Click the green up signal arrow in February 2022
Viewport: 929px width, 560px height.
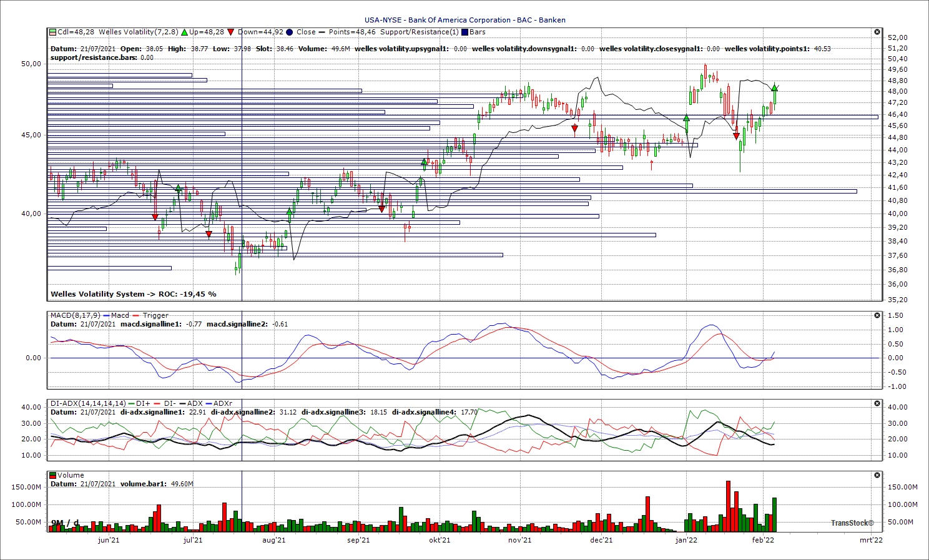[x=775, y=87]
